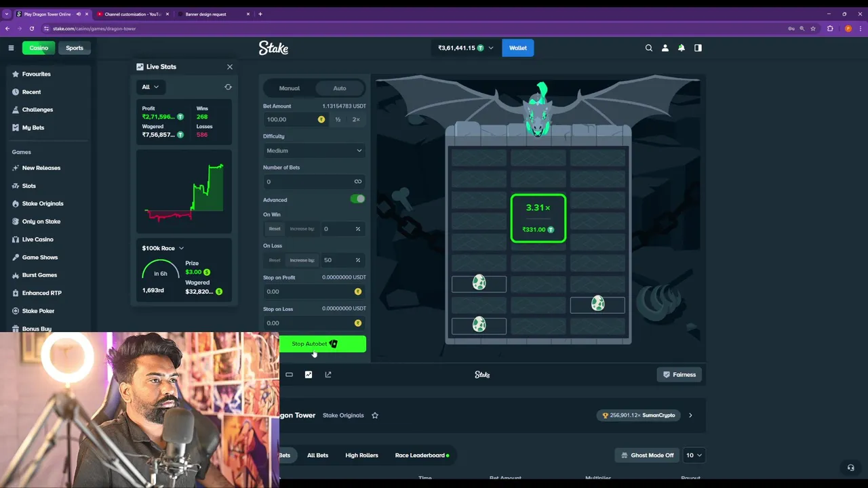Screen dimensions: 868x488
Task: Click browser bookmark star icon
Action: click(x=813, y=28)
